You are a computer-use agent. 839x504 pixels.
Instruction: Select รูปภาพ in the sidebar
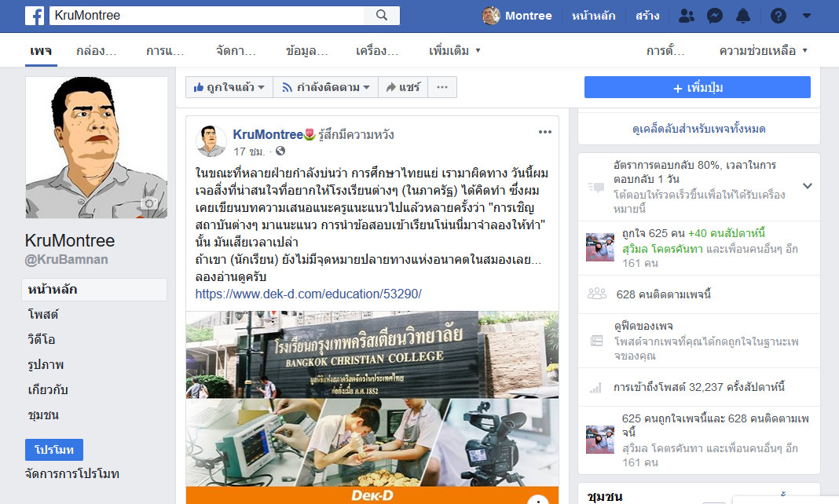click(x=46, y=364)
